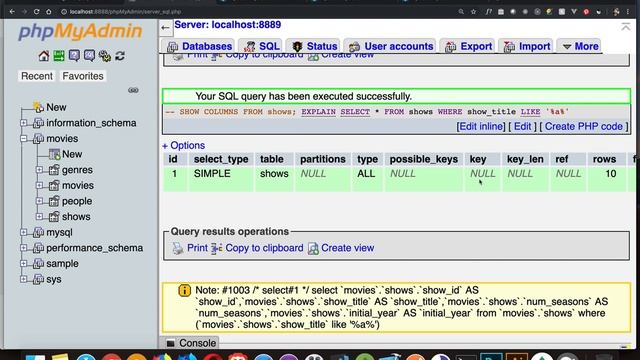Viewport: 640px width, 360px height.
Task: Switch to the Databases tab
Action: pos(199,46)
